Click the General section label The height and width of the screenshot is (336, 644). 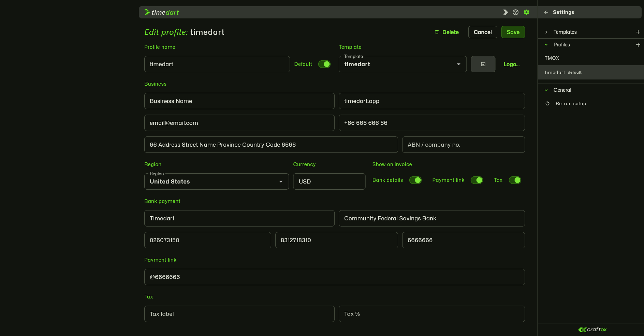pos(562,90)
